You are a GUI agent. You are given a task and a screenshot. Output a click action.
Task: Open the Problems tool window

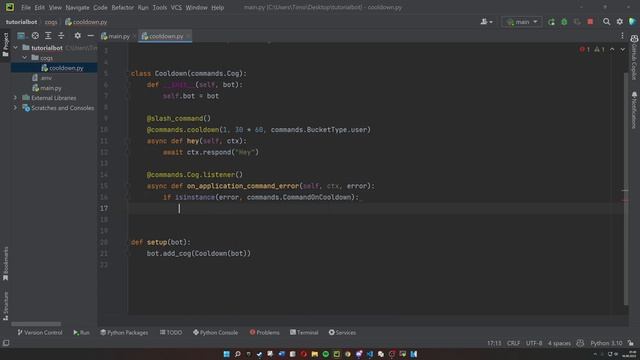(264, 333)
